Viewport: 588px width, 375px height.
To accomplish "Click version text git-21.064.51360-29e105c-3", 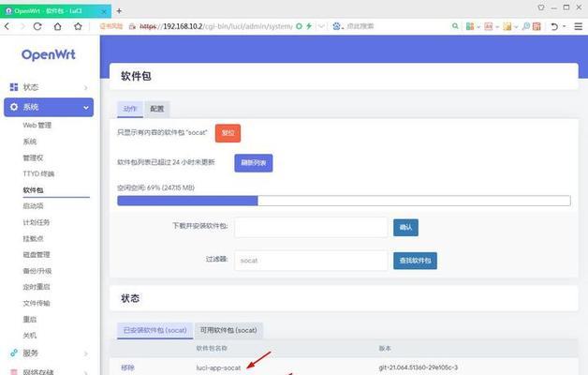I will (x=419, y=367).
